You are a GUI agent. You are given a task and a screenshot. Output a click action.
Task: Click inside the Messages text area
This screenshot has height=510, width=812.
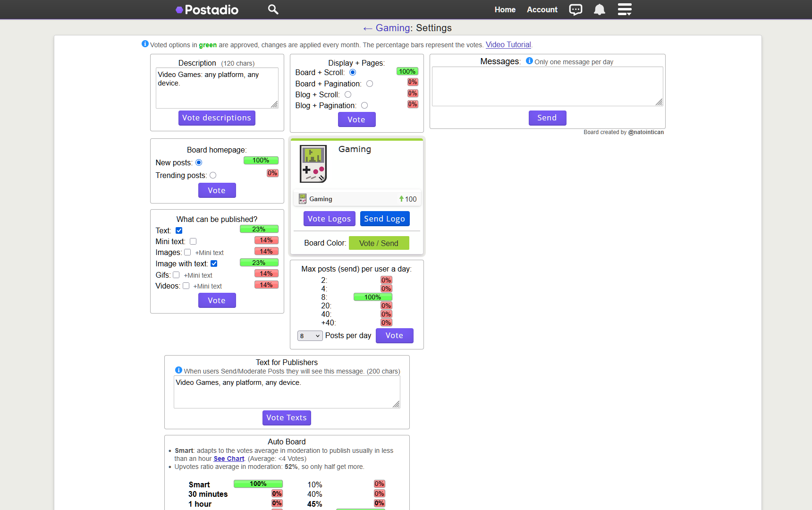[x=547, y=86]
